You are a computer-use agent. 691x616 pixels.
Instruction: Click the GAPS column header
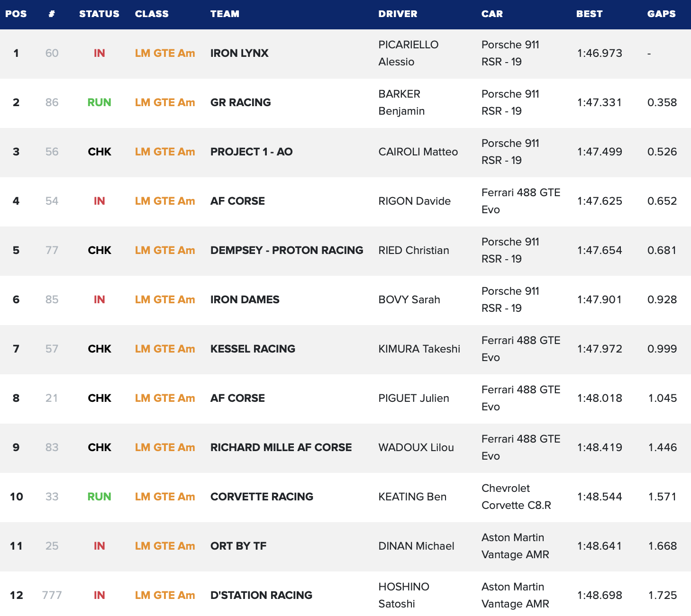(661, 14)
